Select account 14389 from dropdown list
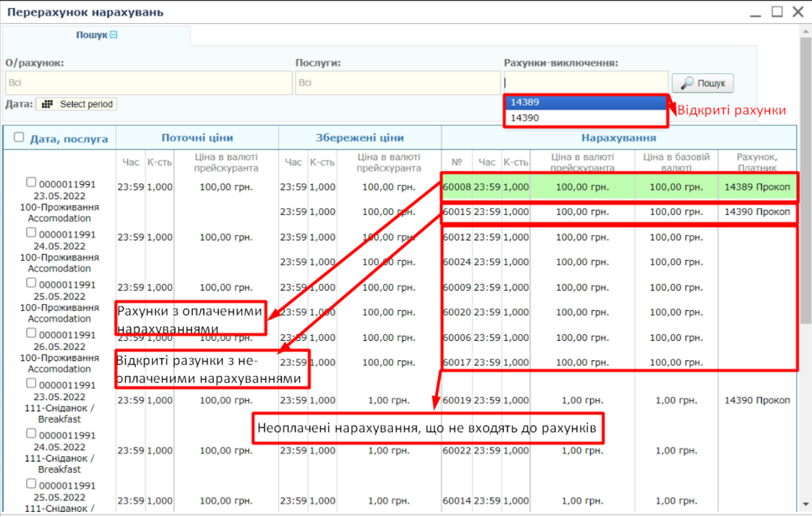812x517 pixels. pyautogui.click(x=585, y=102)
